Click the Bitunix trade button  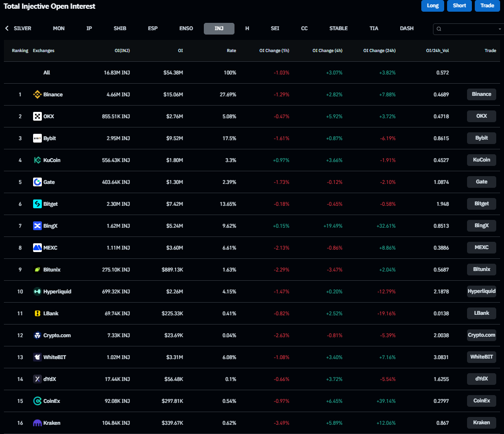482,269
